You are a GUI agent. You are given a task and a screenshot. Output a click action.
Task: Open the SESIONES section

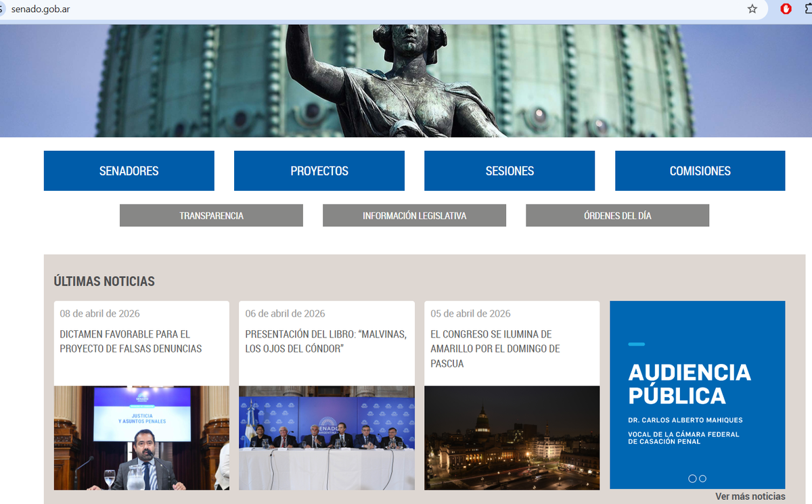point(510,170)
